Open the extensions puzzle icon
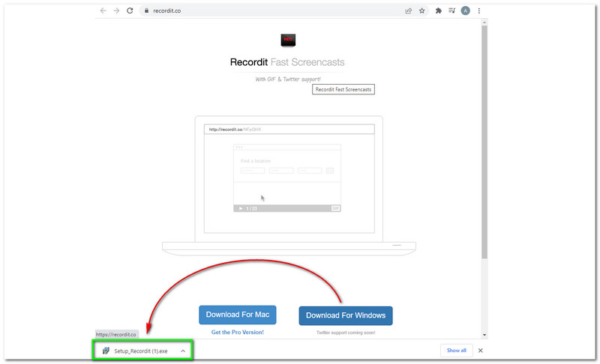 [x=439, y=10]
